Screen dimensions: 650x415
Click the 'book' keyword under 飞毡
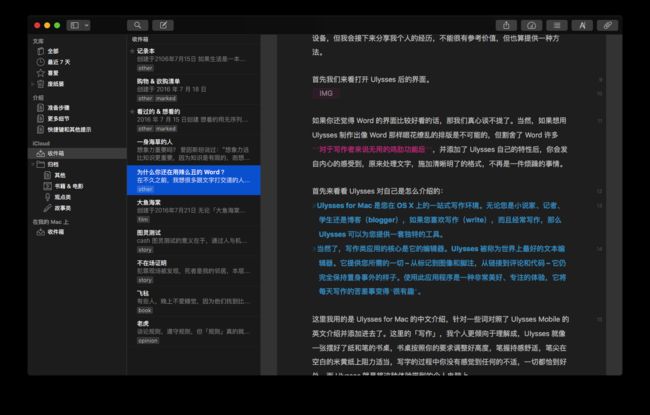pyautogui.click(x=145, y=310)
